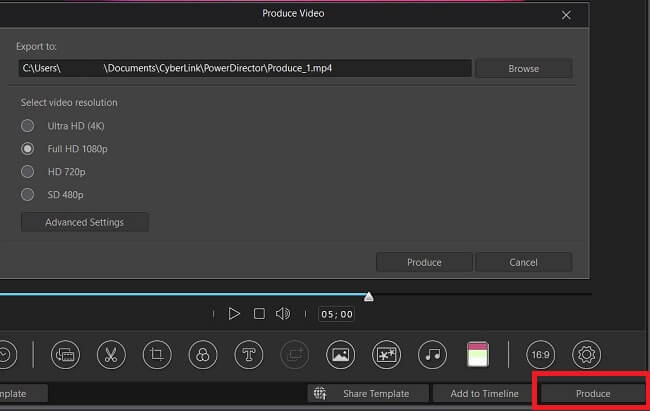Choose HD 720p resolution
Screen dimensions: 650x411
(27, 171)
